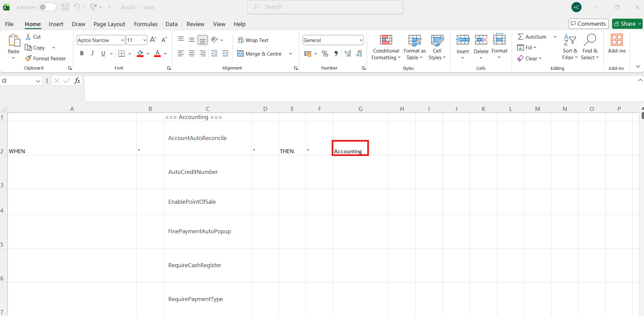Viewport: 644px width, 316px height.
Task: Click the Comments button
Action: tap(588, 24)
